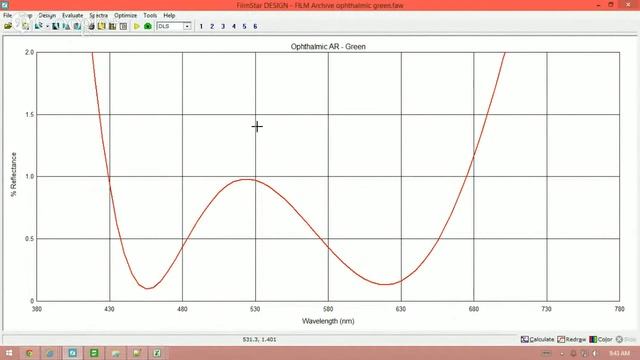This screenshot has height=360, width=640.
Task: Click the taskbar clock
Action: (619, 353)
